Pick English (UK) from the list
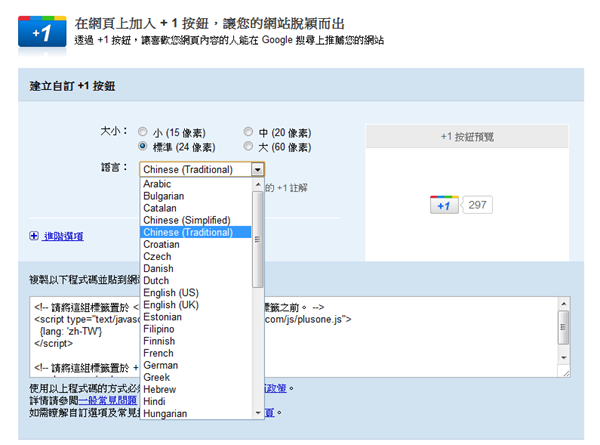The width and height of the screenshot is (600, 445). [x=196, y=305]
